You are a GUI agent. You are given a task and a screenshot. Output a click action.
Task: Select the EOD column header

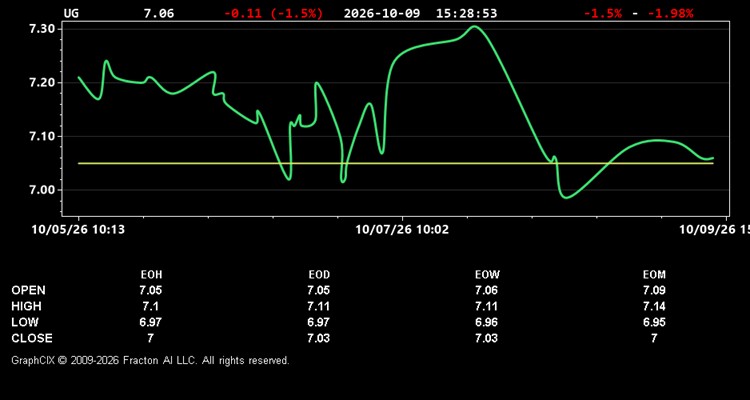(319, 275)
